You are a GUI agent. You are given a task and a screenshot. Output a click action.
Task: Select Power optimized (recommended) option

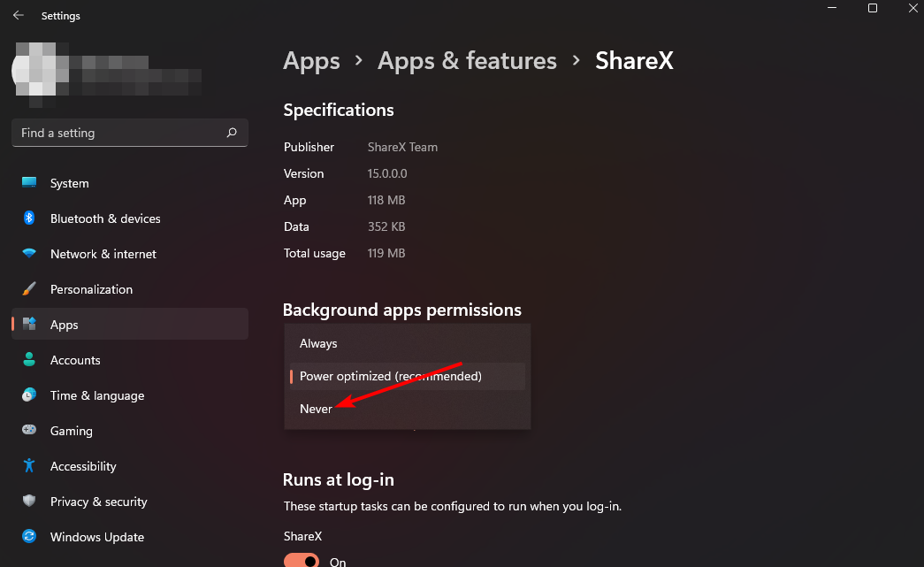click(390, 376)
